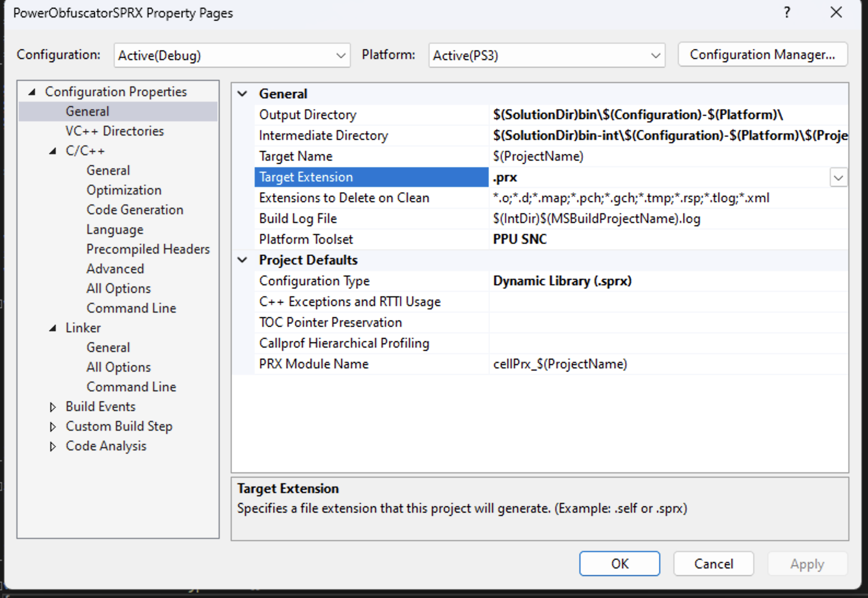Collapse the C/C++ tree node
868x598 pixels.
[52, 151]
